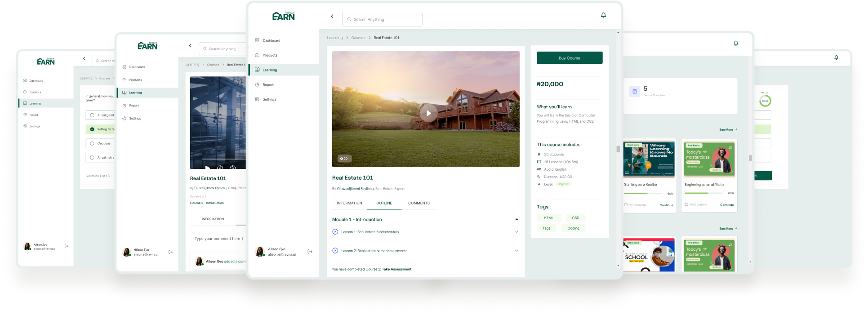
Task: Open Dashboard in the center sidebar
Action: [271, 40]
